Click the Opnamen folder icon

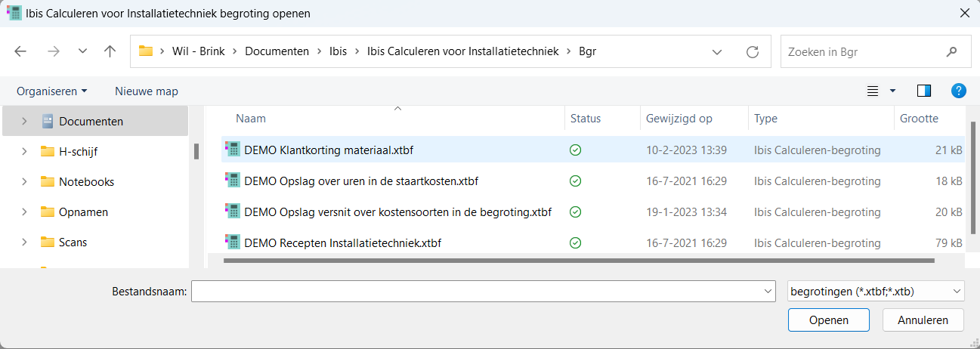pos(47,212)
